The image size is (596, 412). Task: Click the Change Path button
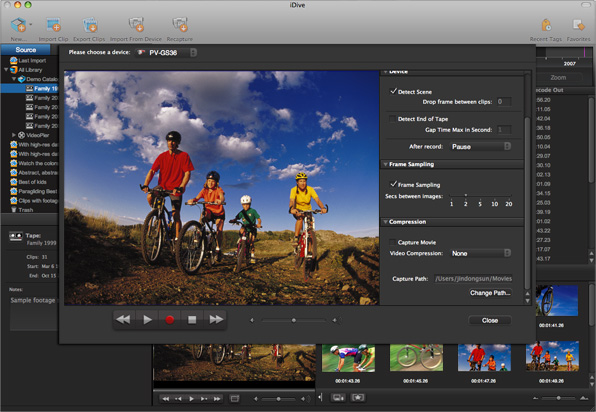[x=490, y=293]
